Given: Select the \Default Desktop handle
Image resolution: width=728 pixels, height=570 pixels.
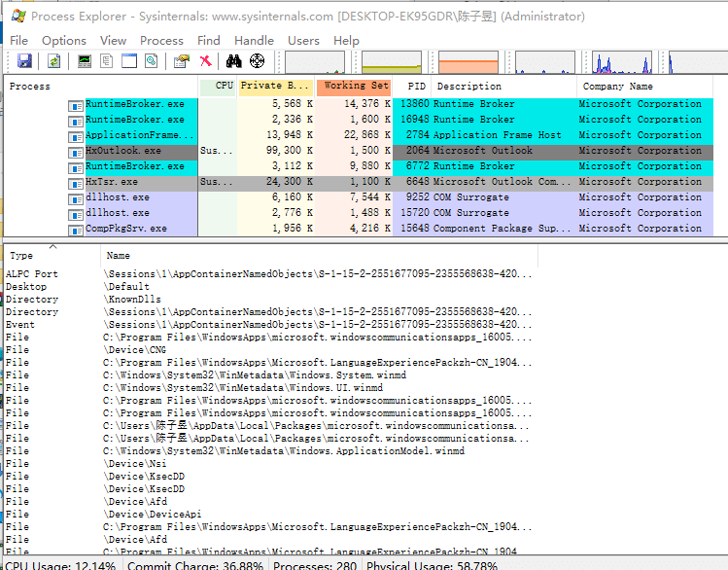Looking at the screenshot, I should click(x=269, y=287).
